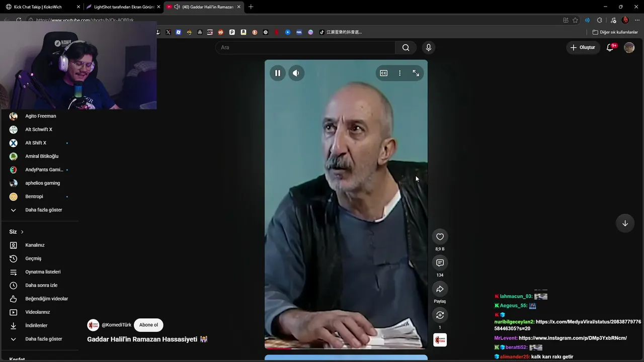Open a new browser tab
Viewport: 644px width, 362px height.
click(x=251, y=7)
